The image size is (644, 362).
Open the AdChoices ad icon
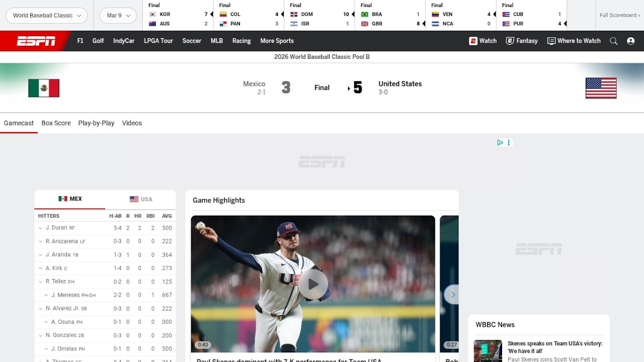(500, 143)
